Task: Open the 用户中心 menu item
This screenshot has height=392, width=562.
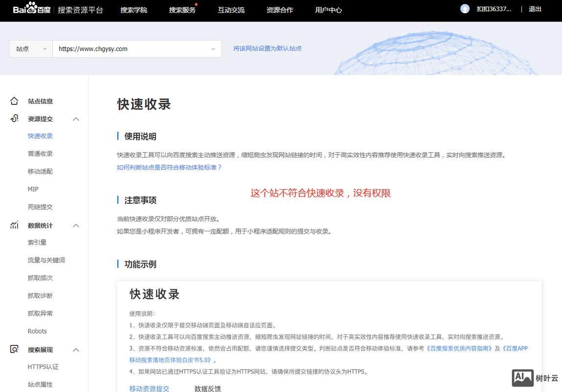Action: (x=328, y=9)
